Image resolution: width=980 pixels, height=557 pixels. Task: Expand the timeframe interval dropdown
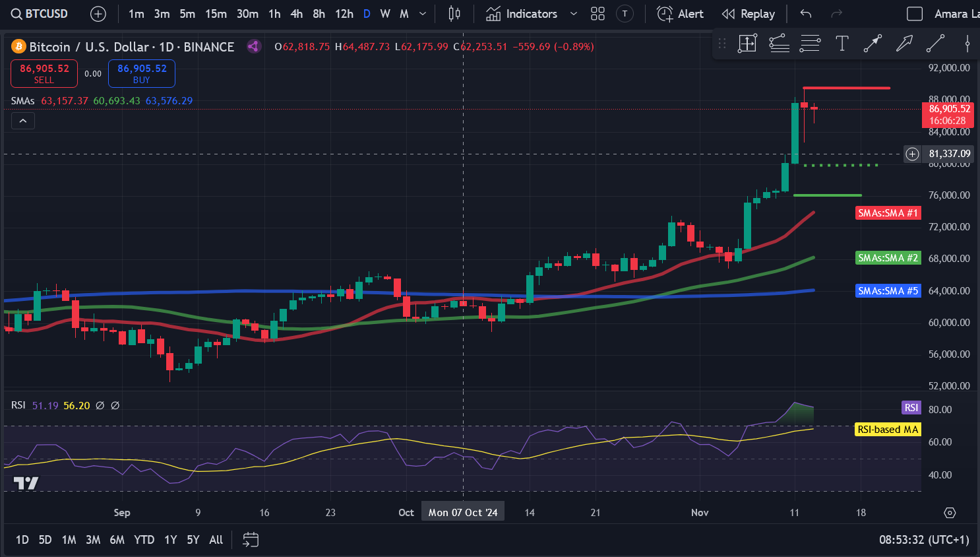coord(423,14)
